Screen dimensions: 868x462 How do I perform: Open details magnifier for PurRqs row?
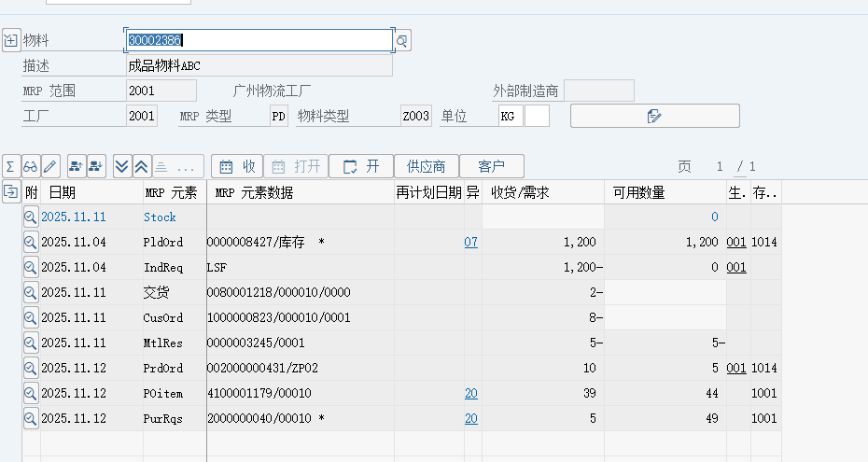(x=31, y=418)
